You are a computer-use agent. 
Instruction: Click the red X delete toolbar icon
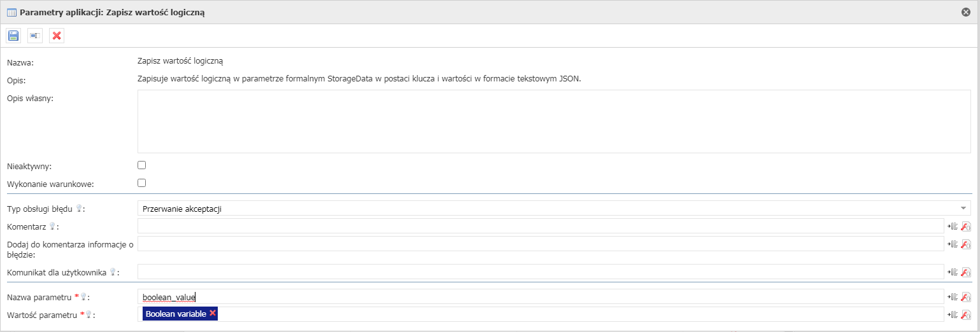click(57, 36)
